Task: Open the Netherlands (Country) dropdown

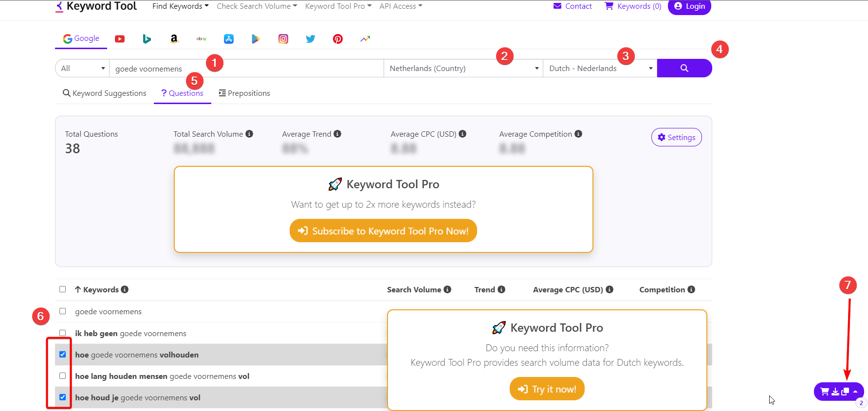Action: tap(463, 69)
